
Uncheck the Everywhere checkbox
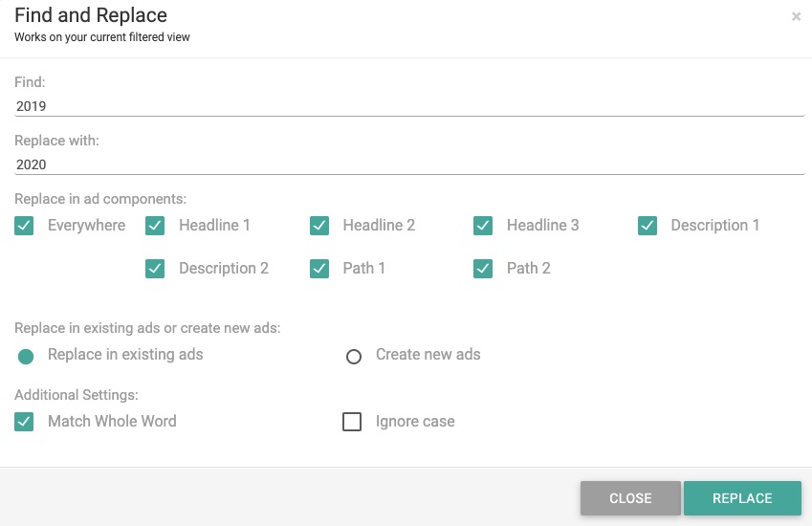pos(24,226)
